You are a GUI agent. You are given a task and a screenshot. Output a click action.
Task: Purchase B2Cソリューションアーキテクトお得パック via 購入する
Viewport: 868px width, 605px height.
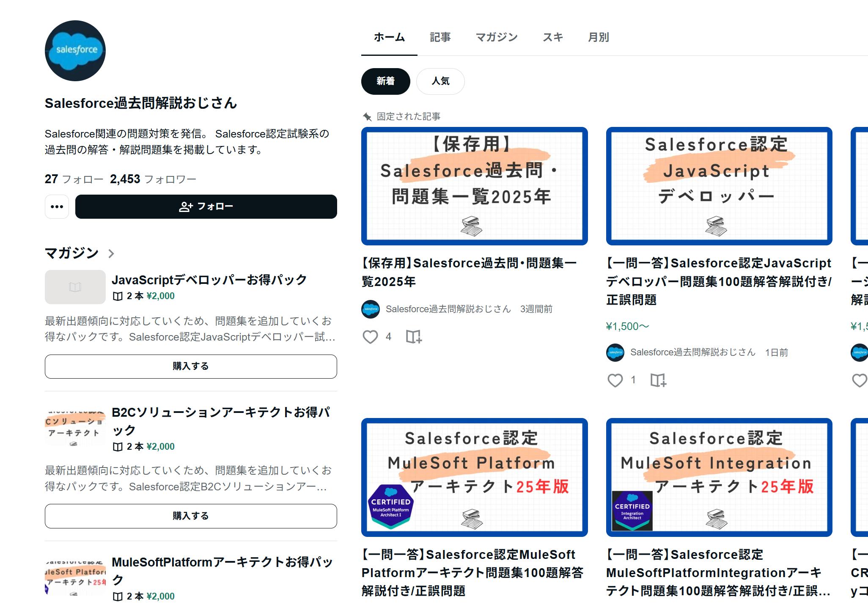click(191, 516)
